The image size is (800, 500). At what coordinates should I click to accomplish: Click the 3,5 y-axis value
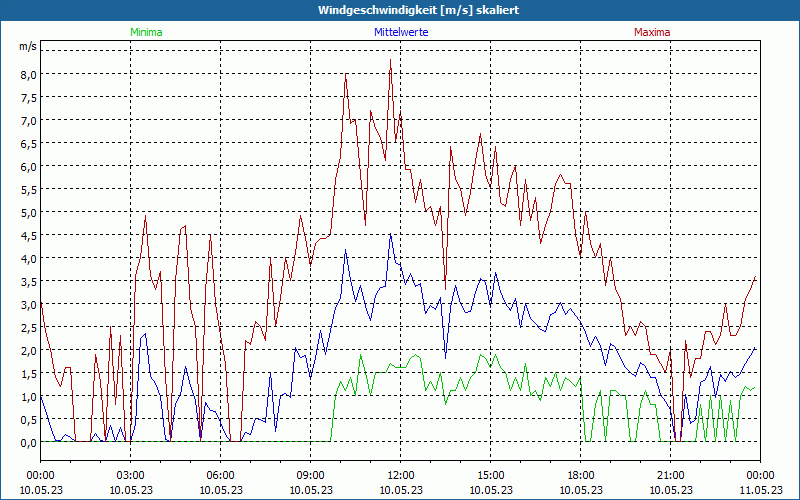(29, 281)
